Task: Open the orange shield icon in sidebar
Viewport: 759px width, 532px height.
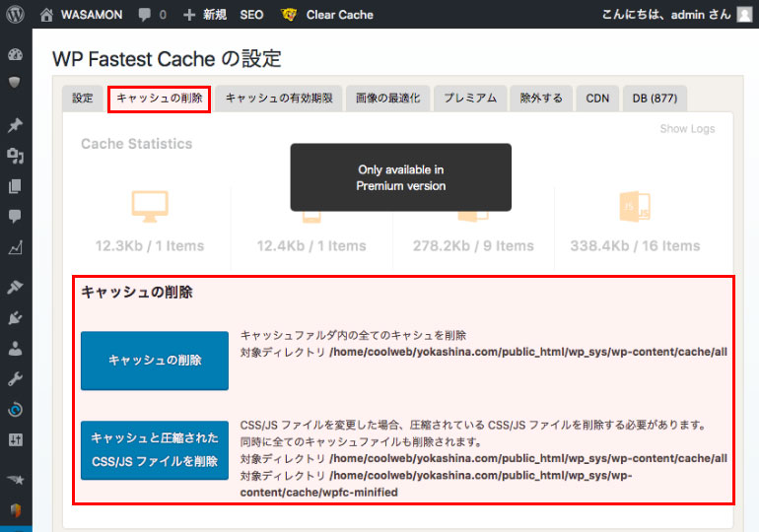Action: tap(15, 510)
